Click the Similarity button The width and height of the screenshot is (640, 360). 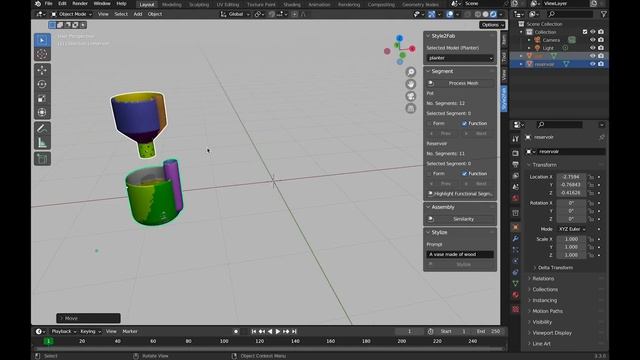coord(460,219)
